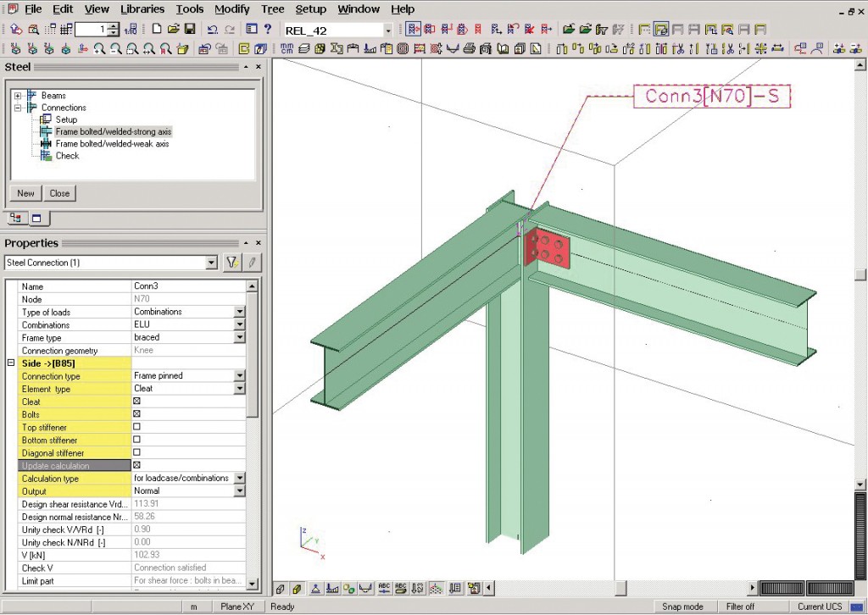Click the Help question mark icon
Image resolution: width=868 pixels, height=615 pixels.
(267, 28)
